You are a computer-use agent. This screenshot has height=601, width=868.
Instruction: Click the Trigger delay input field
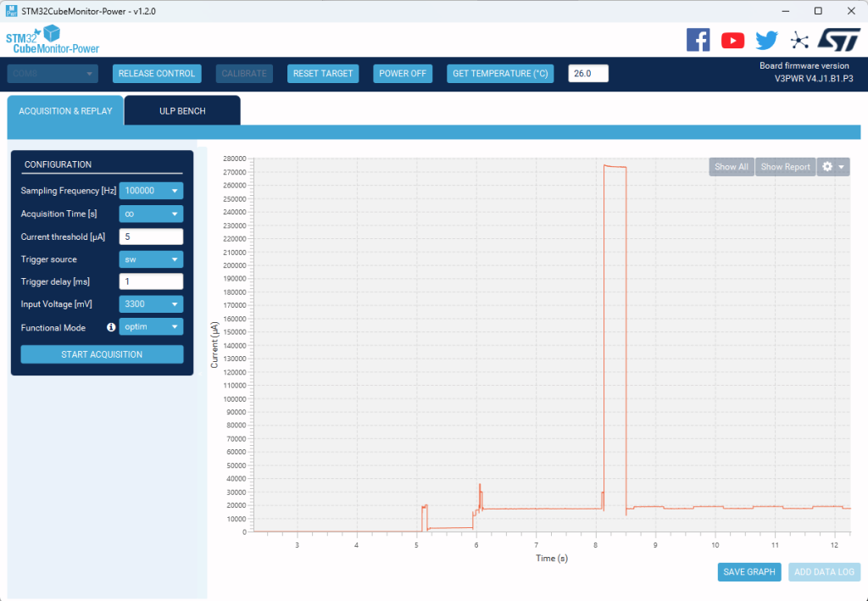[151, 281]
